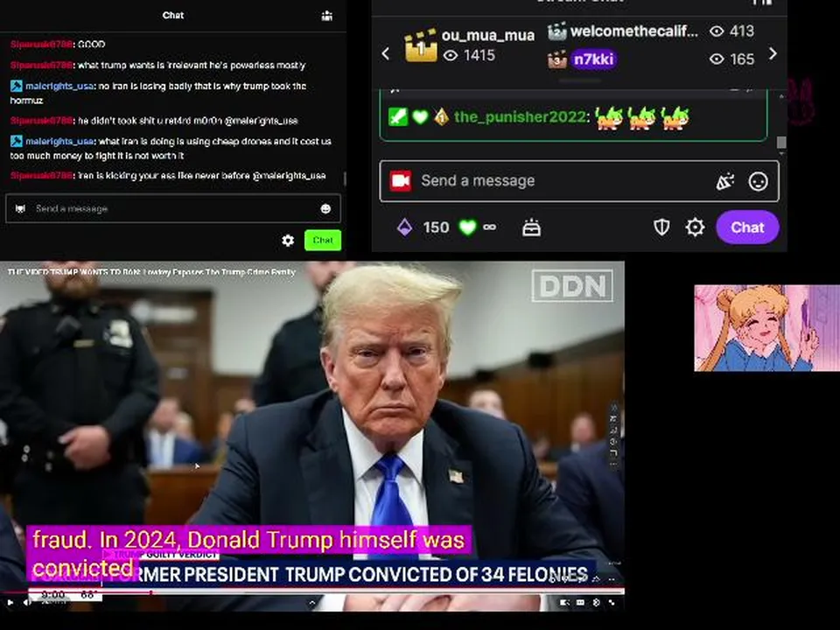
Task: Click the Sailor Moon anime thumbnail
Action: pos(767,328)
